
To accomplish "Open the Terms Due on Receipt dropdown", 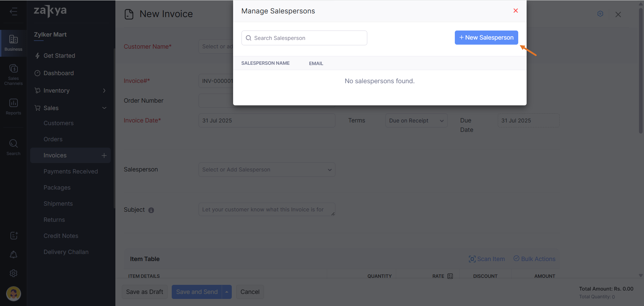I will pyautogui.click(x=416, y=120).
